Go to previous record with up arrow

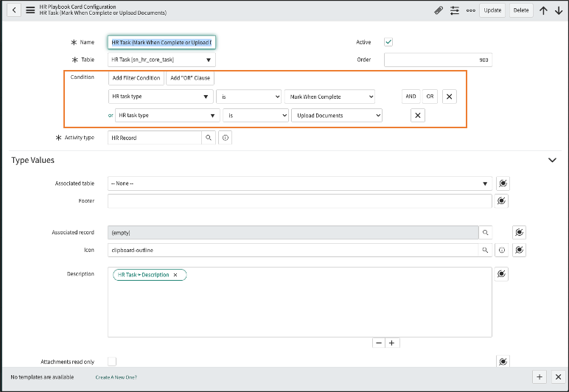pyautogui.click(x=543, y=10)
